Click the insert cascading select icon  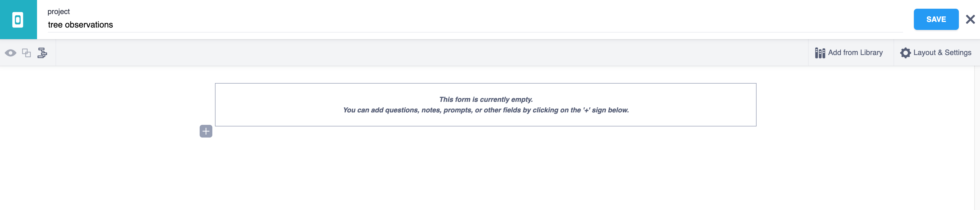point(42,53)
